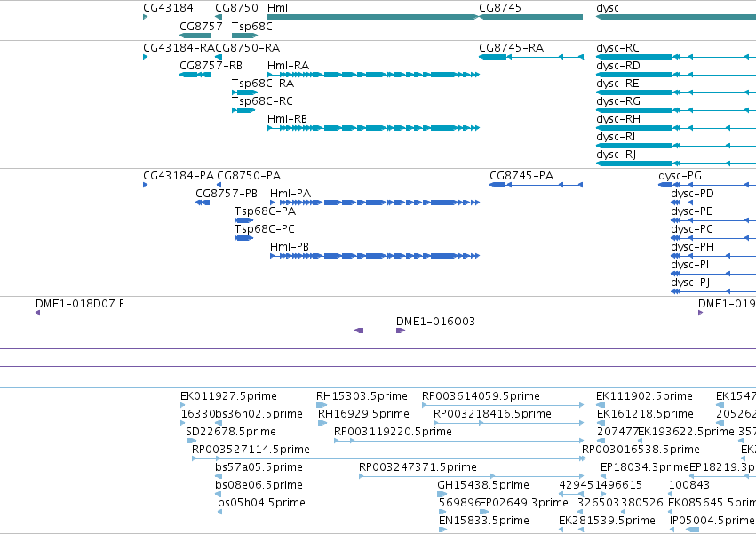Viewport: 756px width, 534px height.
Task: Select the dysc-RE transcript
Action: [676, 92]
